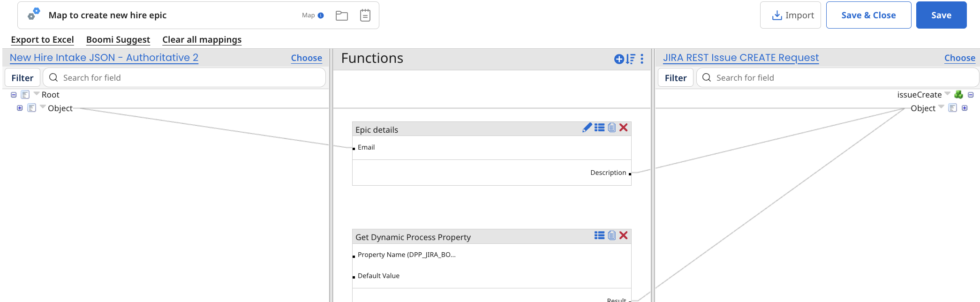This screenshot has width=980, height=302.
Task: Delete Get Dynamic Process Property function
Action: 624,235
